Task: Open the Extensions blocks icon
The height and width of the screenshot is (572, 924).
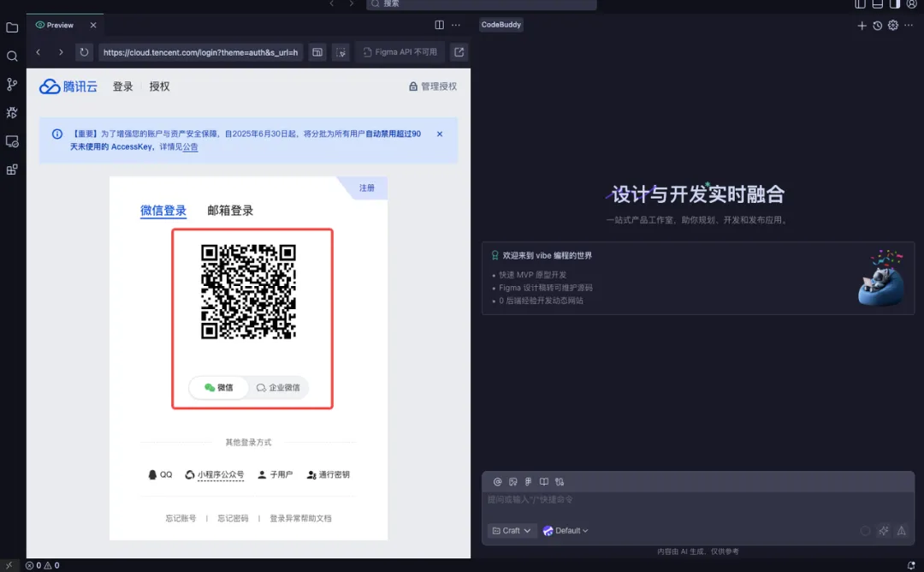Action: 12,170
